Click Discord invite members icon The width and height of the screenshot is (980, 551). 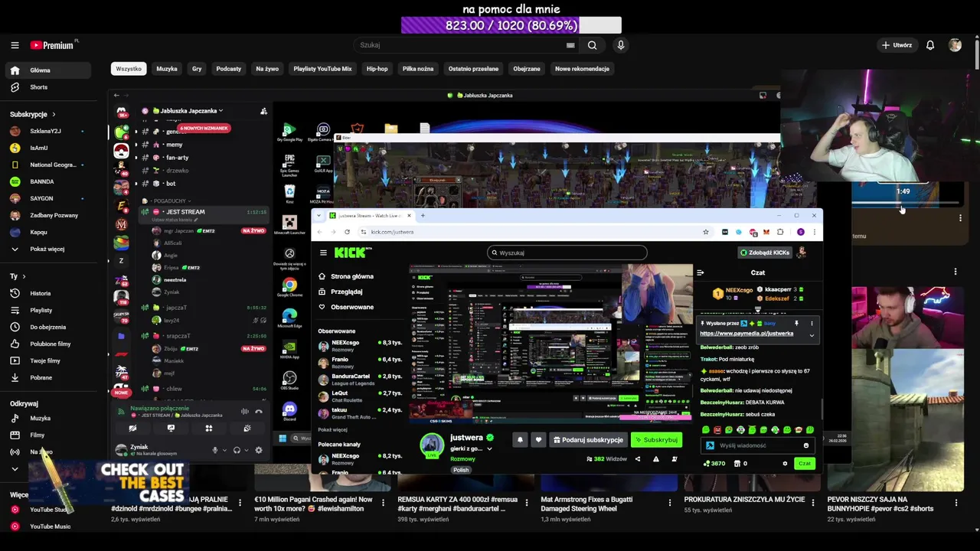point(263,111)
